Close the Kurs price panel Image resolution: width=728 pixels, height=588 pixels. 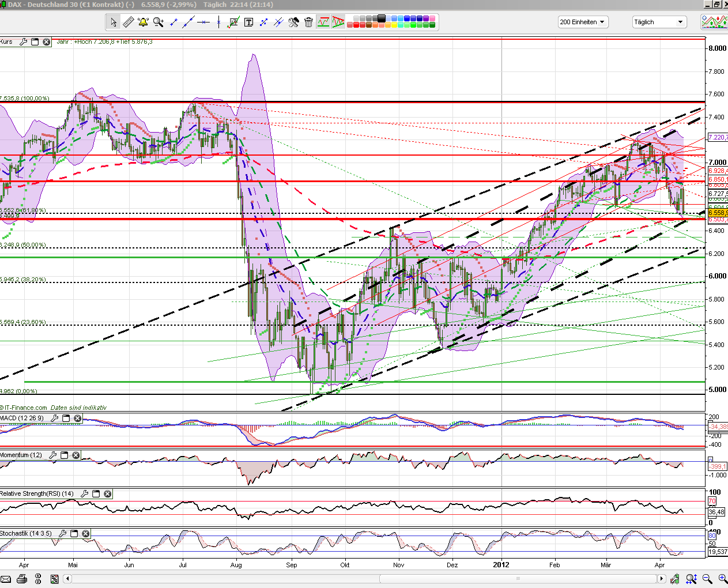point(47,42)
